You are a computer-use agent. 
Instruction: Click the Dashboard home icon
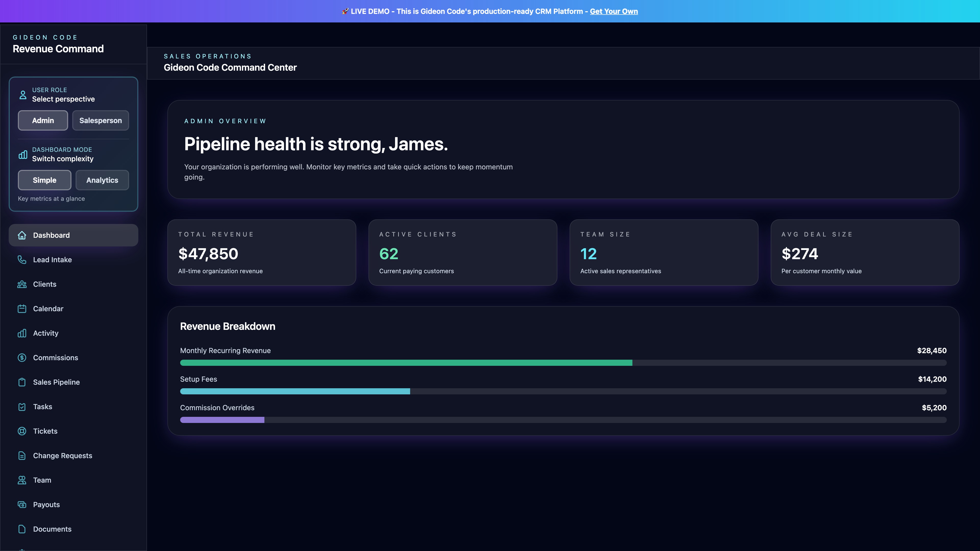tap(22, 235)
